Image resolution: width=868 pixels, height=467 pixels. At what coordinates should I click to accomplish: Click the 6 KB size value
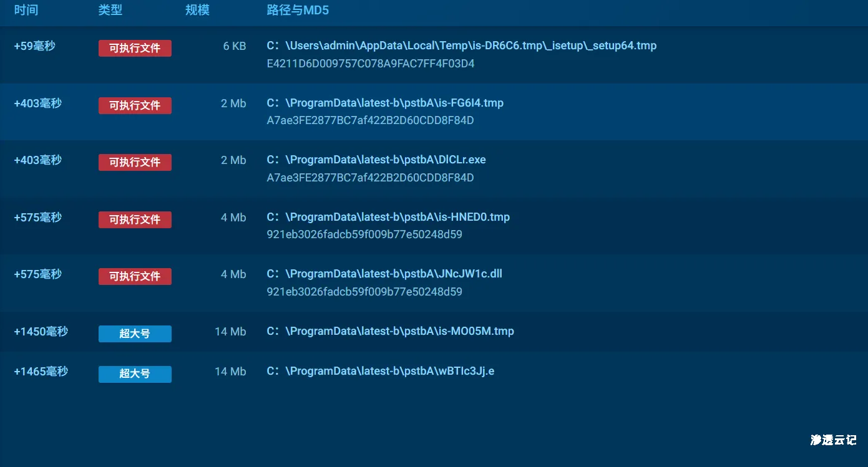point(234,46)
